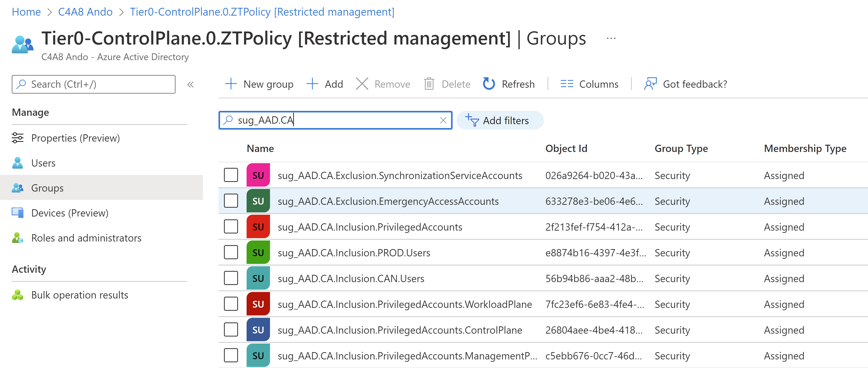Click the SU avatar for PrivilegedAccounts.ManagementP... row

click(x=258, y=355)
